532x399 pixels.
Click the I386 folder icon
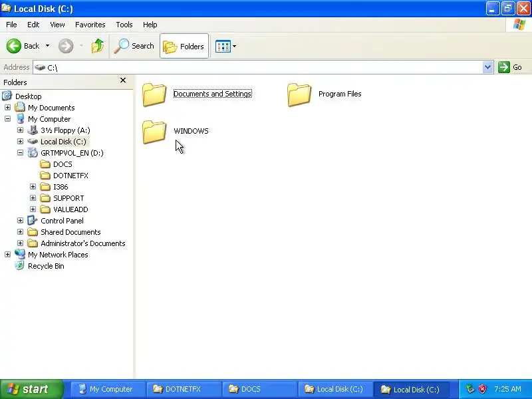pyautogui.click(x=45, y=187)
